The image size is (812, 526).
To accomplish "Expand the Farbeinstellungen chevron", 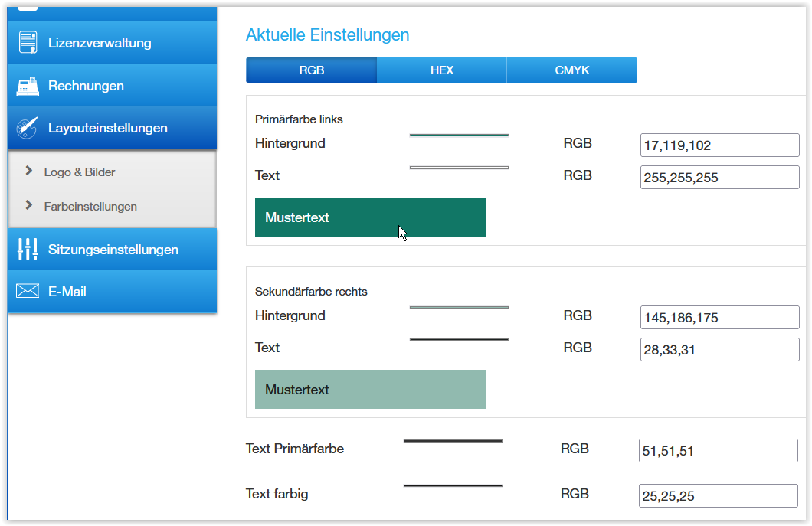I will click(x=29, y=205).
